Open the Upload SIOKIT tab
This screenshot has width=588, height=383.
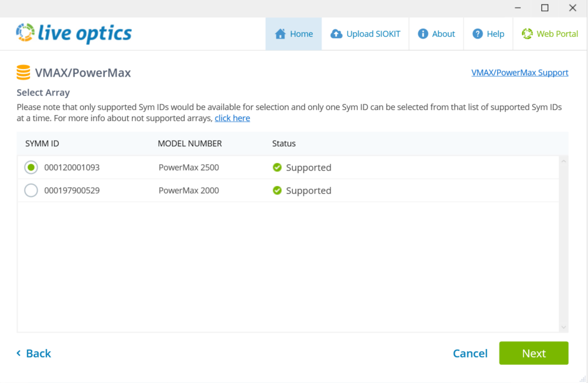(365, 34)
